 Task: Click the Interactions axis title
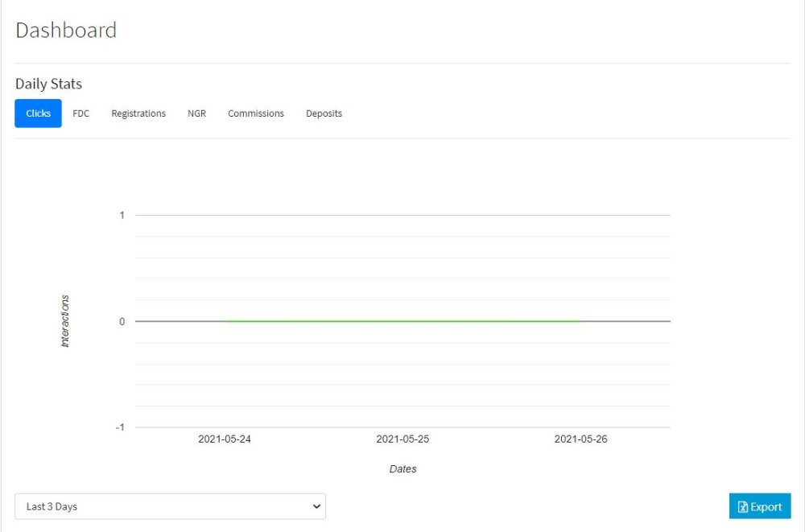[x=64, y=321]
